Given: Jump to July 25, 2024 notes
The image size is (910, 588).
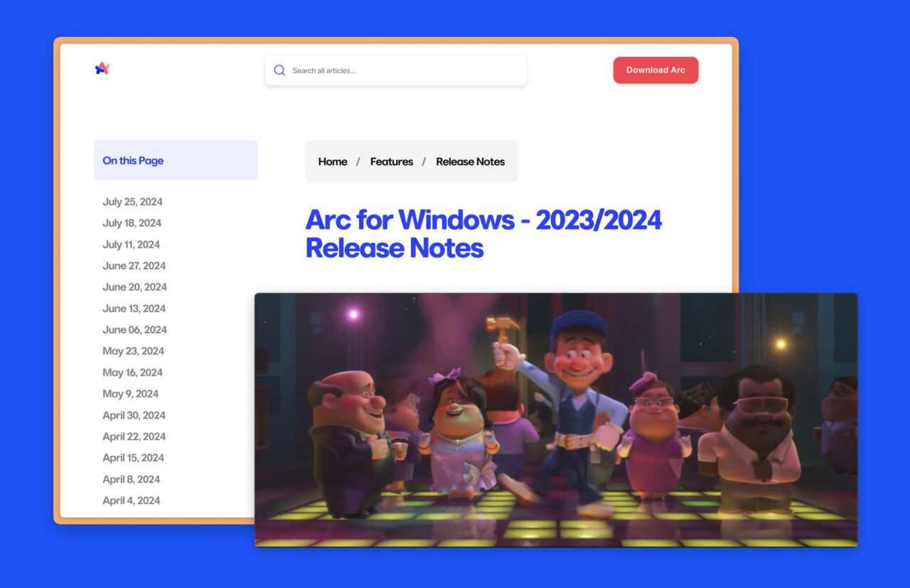Looking at the screenshot, I should point(132,202).
